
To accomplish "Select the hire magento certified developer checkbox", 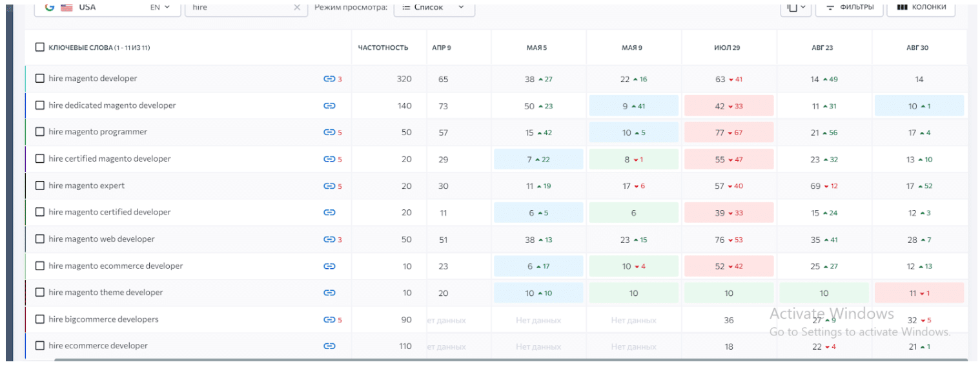I will click(40, 212).
